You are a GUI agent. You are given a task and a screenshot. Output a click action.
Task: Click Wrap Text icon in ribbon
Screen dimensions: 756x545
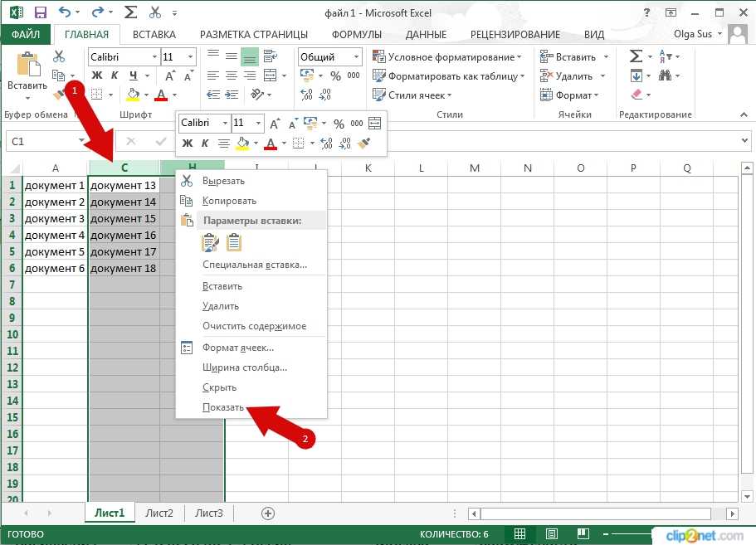pos(271,56)
